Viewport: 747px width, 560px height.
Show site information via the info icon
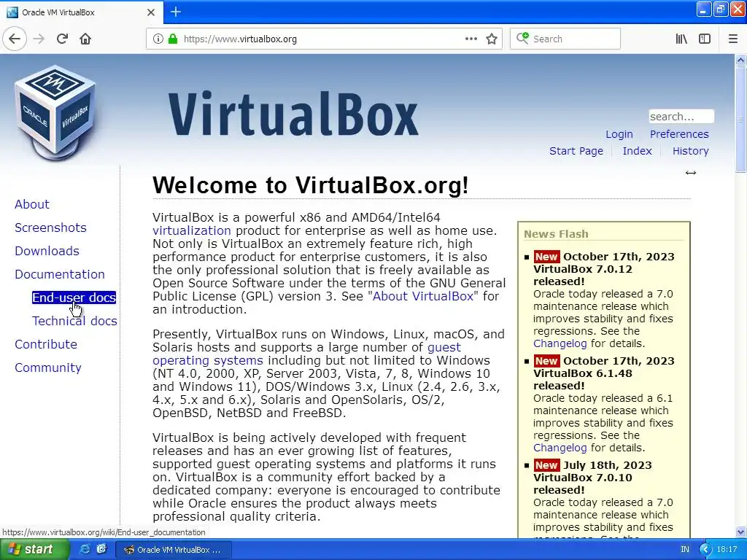pyautogui.click(x=158, y=39)
